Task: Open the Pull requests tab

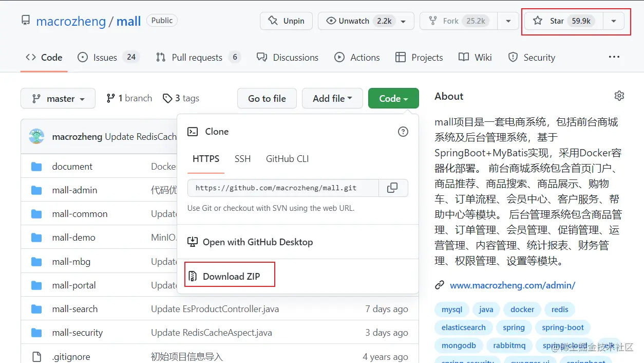Action: [198, 57]
